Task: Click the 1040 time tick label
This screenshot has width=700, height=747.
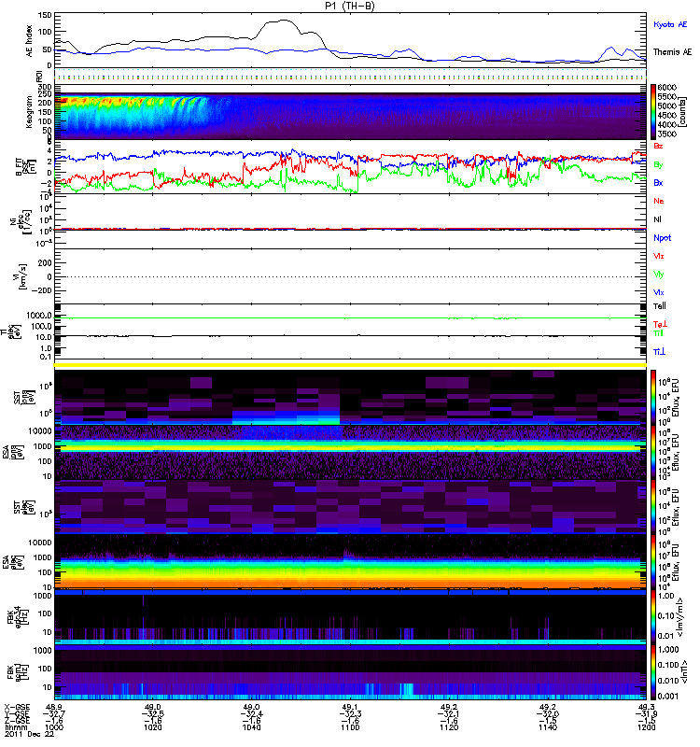Action: click(251, 727)
